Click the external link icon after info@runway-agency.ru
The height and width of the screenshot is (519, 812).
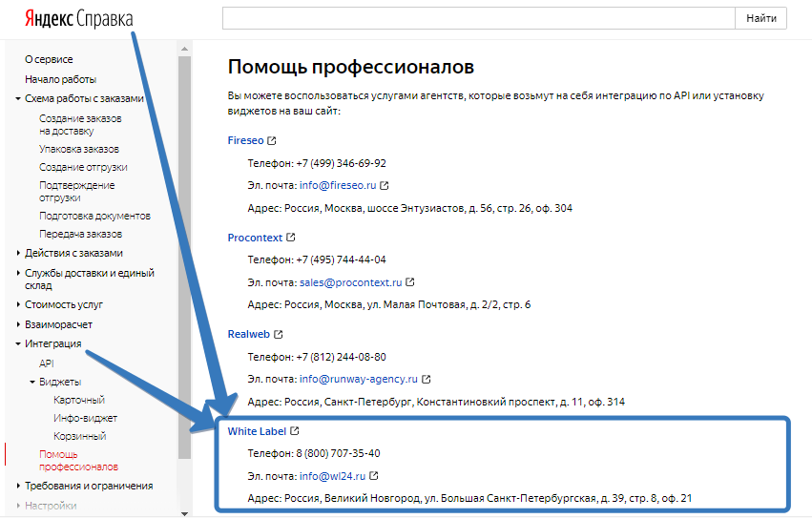tap(427, 379)
